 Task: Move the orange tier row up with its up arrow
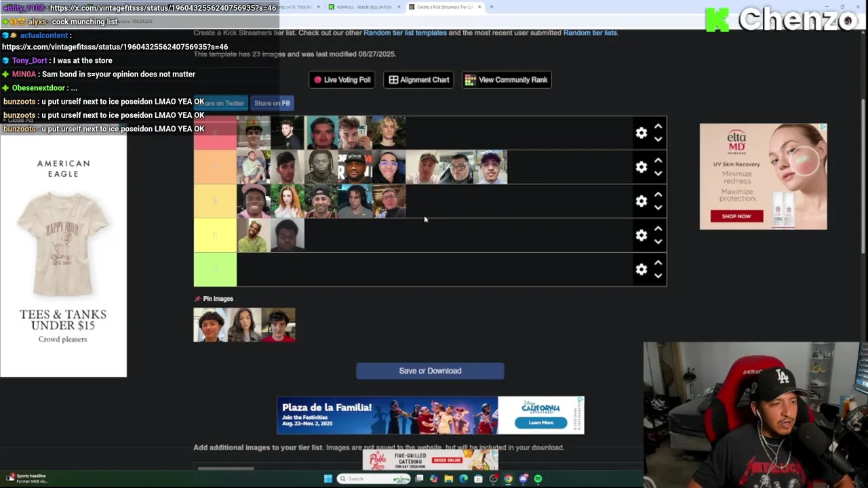(658, 161)
